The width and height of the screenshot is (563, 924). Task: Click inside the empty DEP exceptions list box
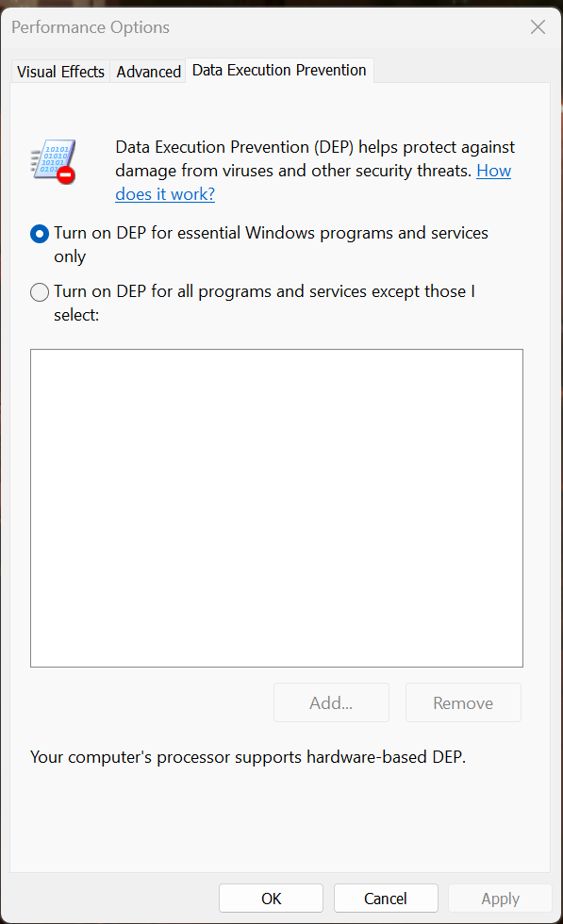[276, 508]
